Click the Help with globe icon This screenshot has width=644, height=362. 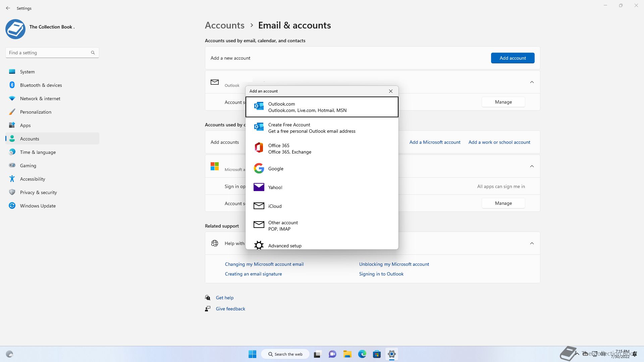tap(215, 243)
